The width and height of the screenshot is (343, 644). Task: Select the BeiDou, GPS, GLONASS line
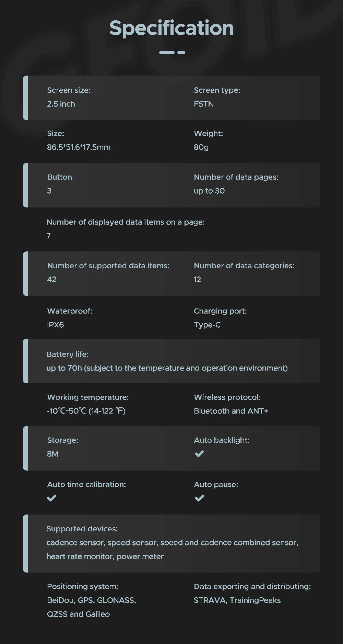point(92,600)
